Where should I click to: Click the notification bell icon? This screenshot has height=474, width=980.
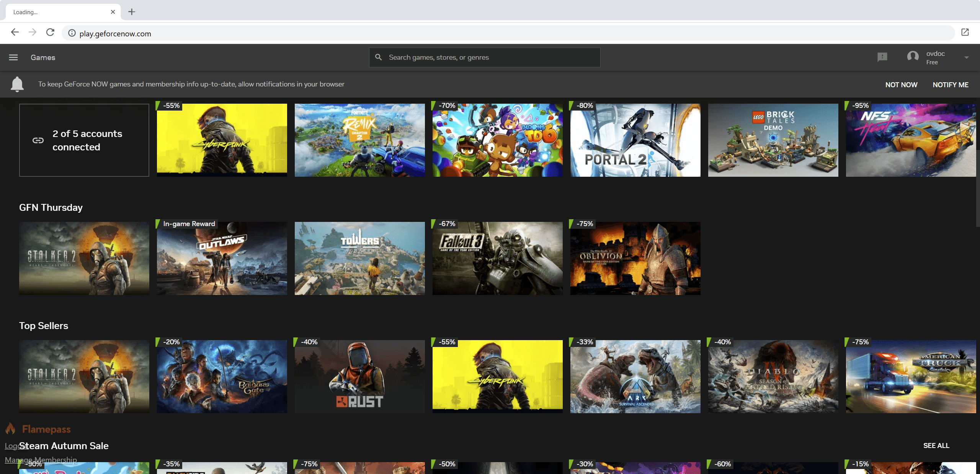tap(17, 84)
